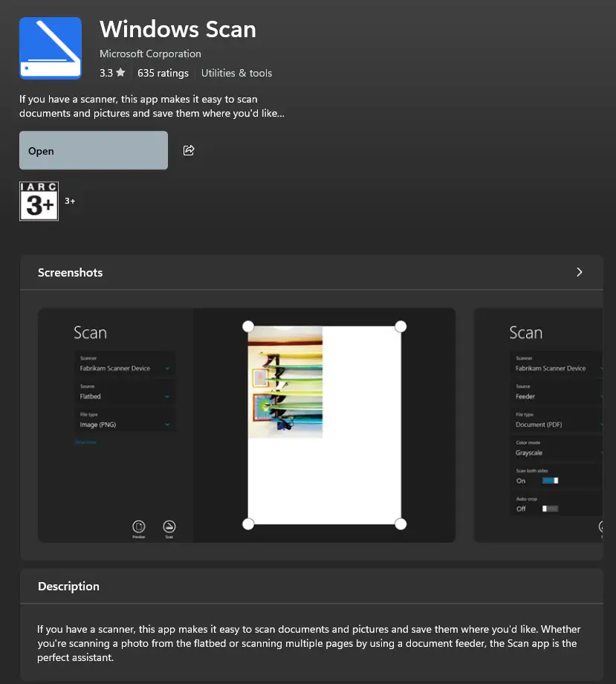This screenshot has width=616, height=684.
Task: Click the Show more link in screenshot
Action: tap(85, 442)
